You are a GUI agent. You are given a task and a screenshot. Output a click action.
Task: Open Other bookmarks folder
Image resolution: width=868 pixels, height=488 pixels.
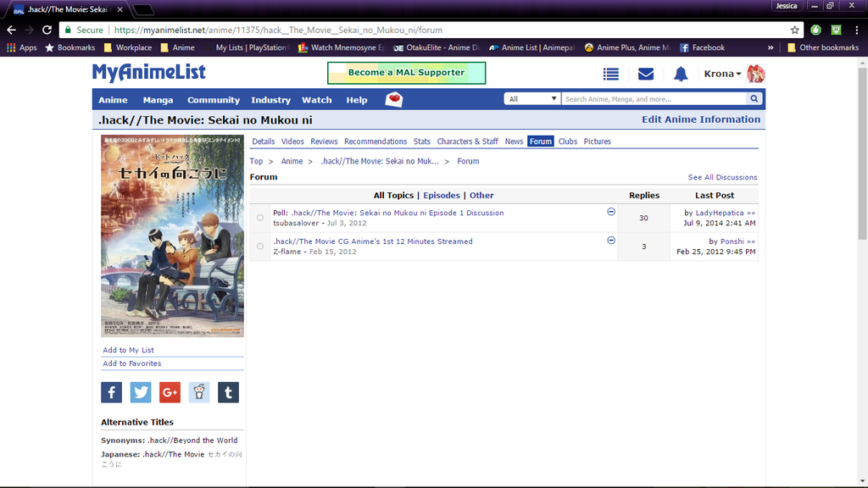[x=823, y=47]
